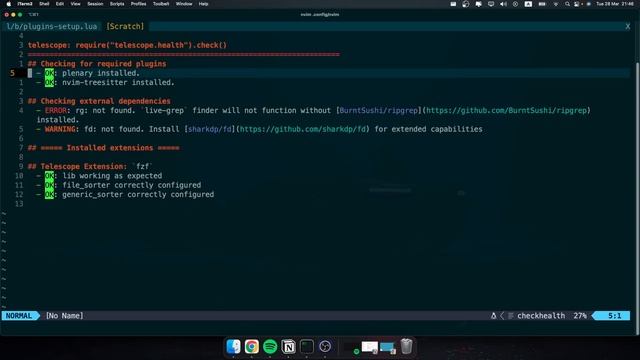Click the [BurntSushi/ripgrep] link label
Screen dimensions: 640x360
coord(378,110)
